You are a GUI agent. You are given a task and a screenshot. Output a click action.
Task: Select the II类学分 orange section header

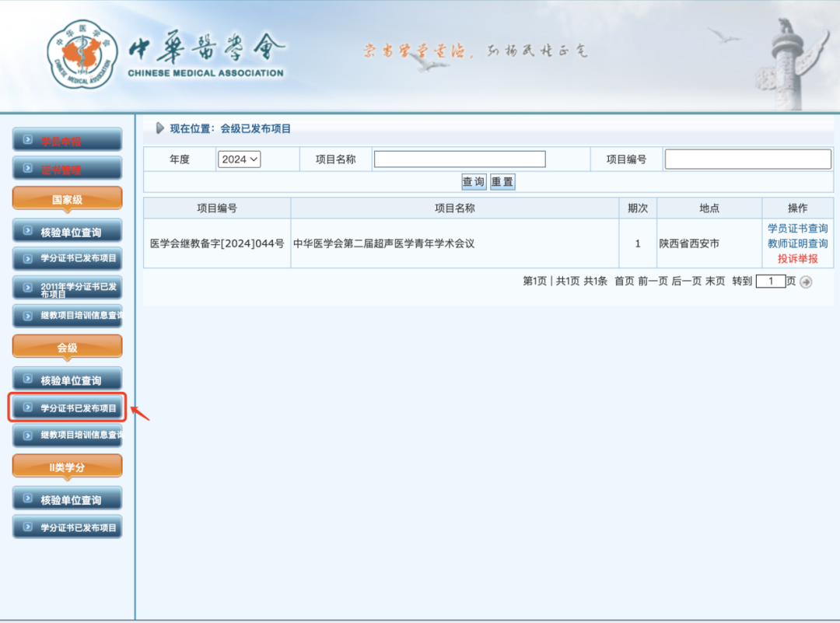[67, 467]
